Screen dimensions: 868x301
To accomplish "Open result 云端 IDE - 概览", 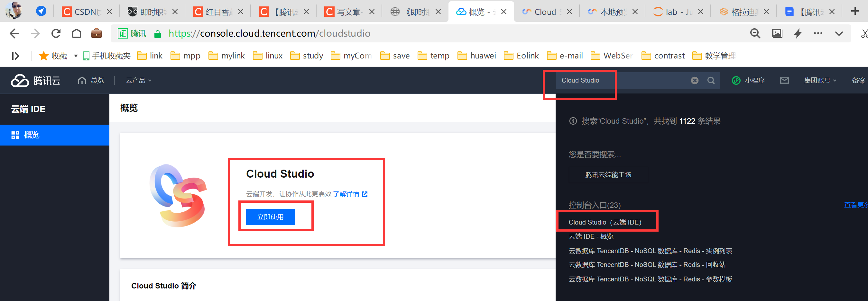I will (591, 236).
